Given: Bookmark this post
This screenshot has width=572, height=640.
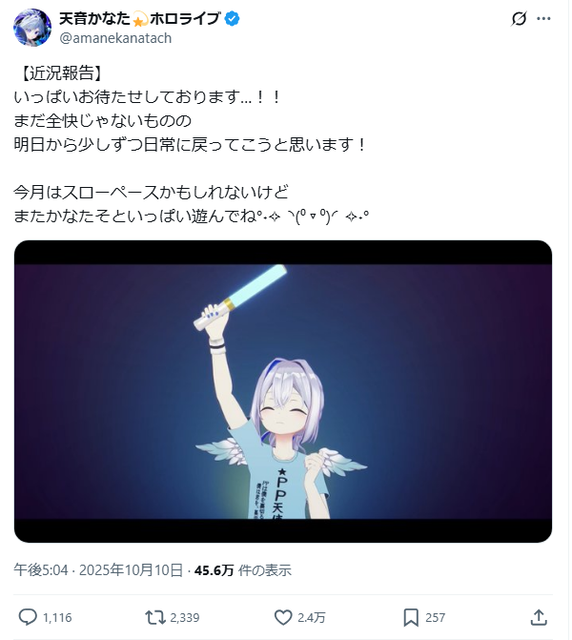Looking at the screenshot, I should pyautogui.click(x=411, y=617).
